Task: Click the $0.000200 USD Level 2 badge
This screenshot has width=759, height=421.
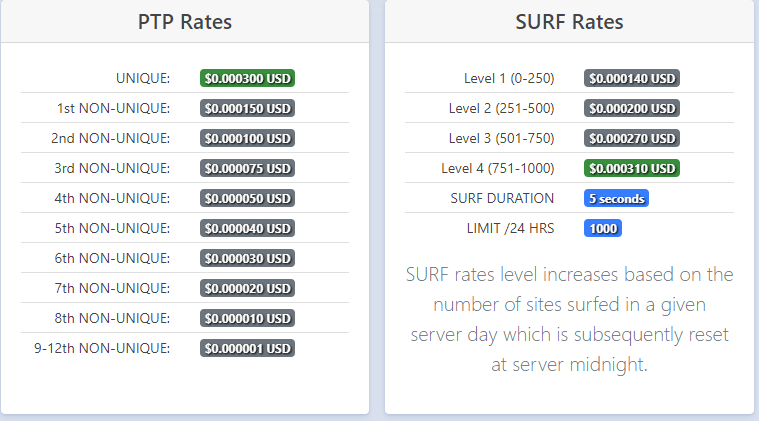Action: pyautogui.click(x=632, y=108)
